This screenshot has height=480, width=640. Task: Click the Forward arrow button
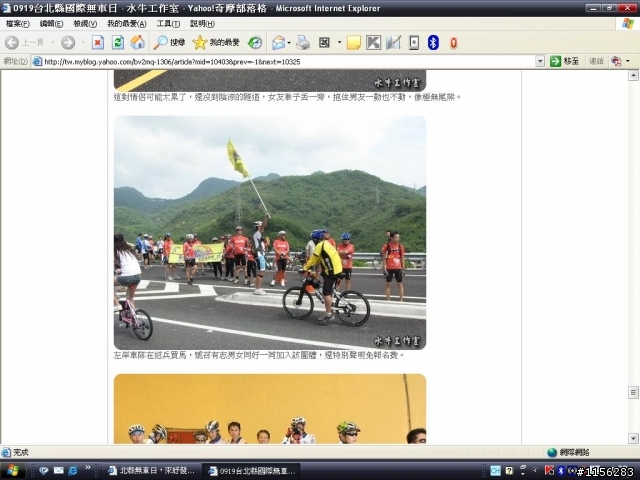tap(68, 42)
